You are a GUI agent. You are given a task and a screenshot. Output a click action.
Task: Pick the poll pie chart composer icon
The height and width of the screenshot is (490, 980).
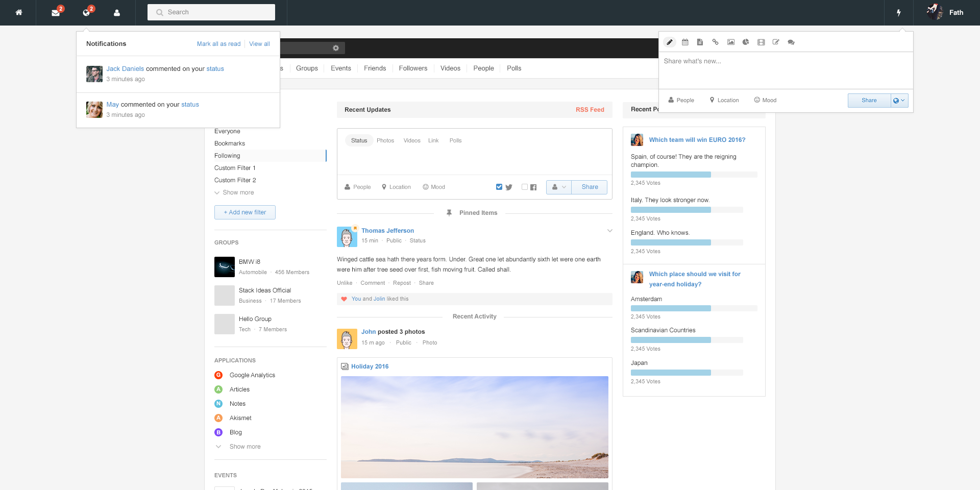point(746,42)
